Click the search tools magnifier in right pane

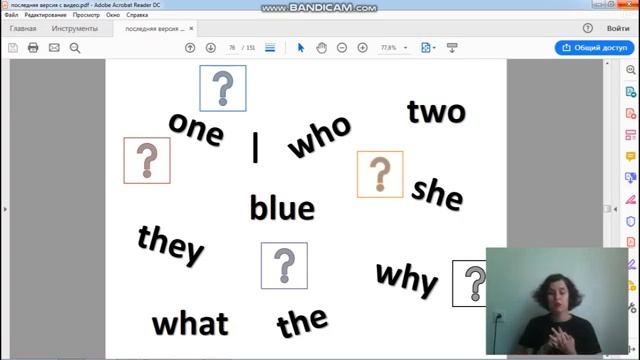pos(631,70)
